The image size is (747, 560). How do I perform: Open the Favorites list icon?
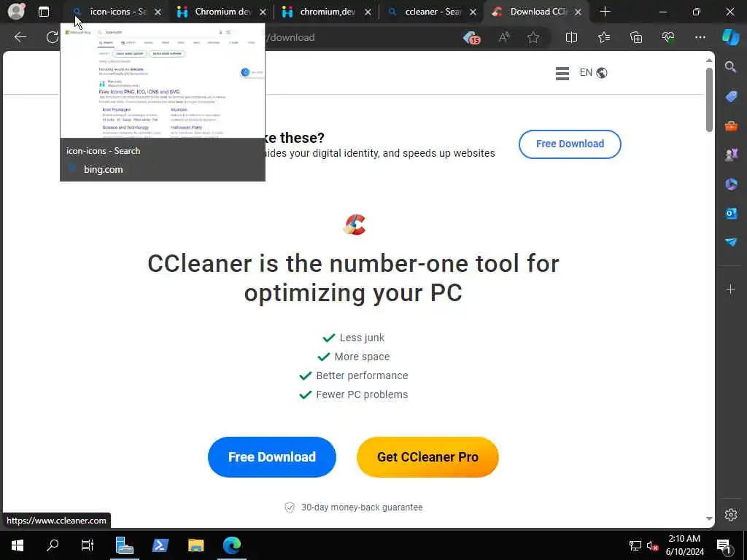click(603, 37)
